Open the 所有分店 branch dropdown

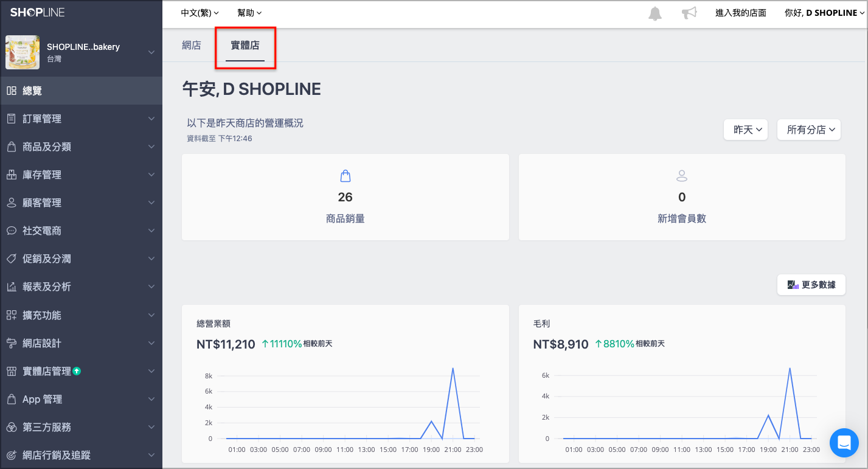click(x=809, y=130)
